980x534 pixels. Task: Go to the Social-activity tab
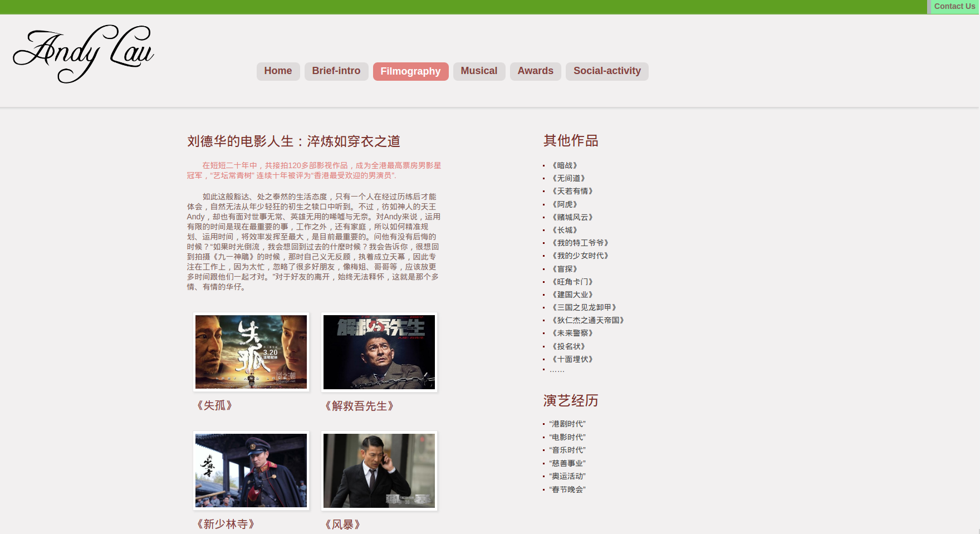point(607,71)
